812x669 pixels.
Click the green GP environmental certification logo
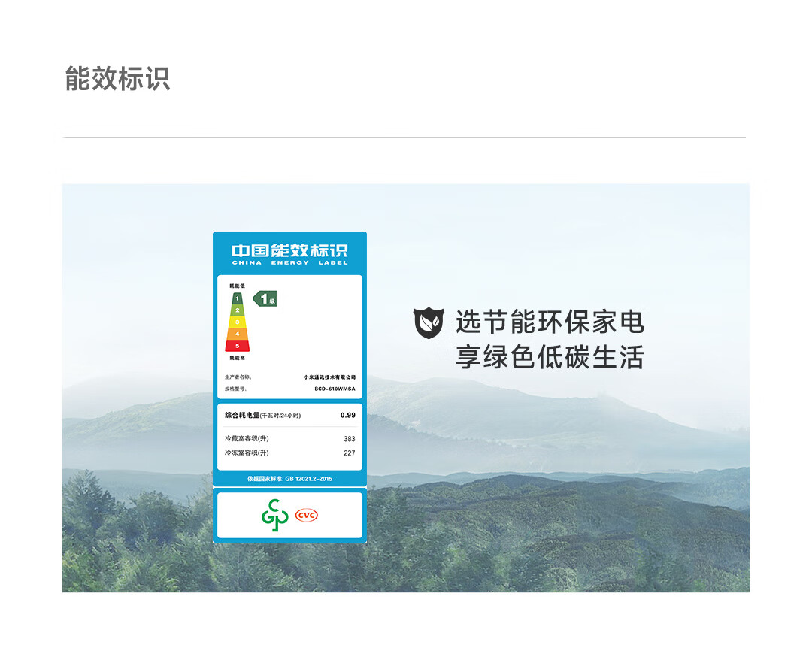click(274, 515)
